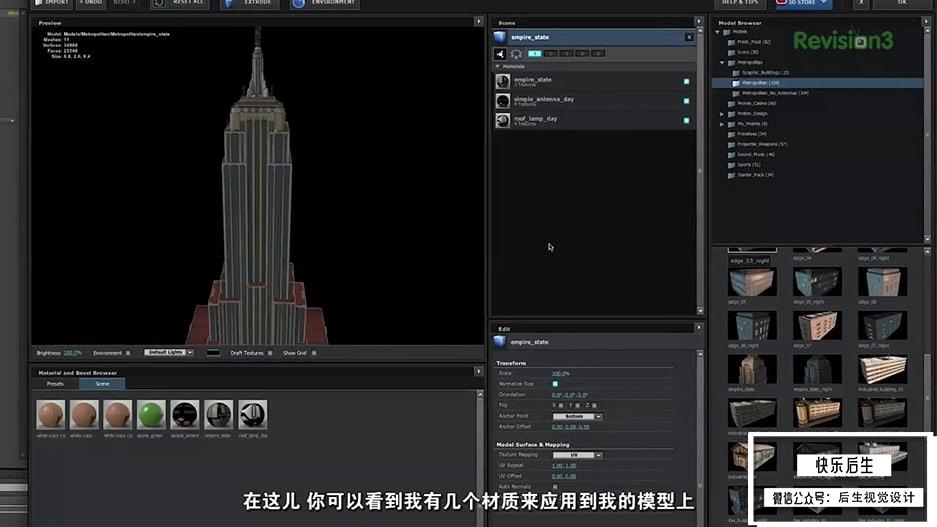Open the Edit panel options arrow

click(x=699, y=327)
